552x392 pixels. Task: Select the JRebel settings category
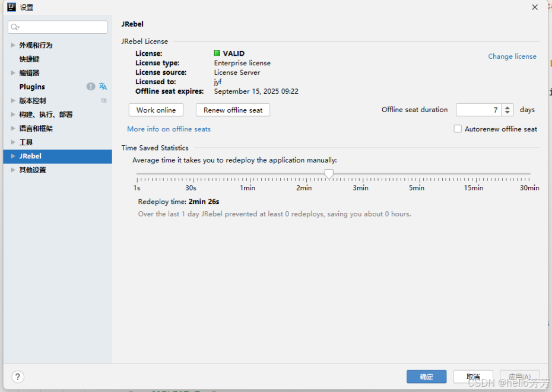coord(58,156)
